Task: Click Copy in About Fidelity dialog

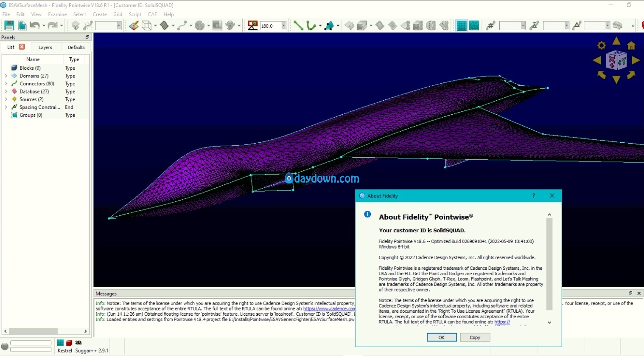Action: [475, 337]
